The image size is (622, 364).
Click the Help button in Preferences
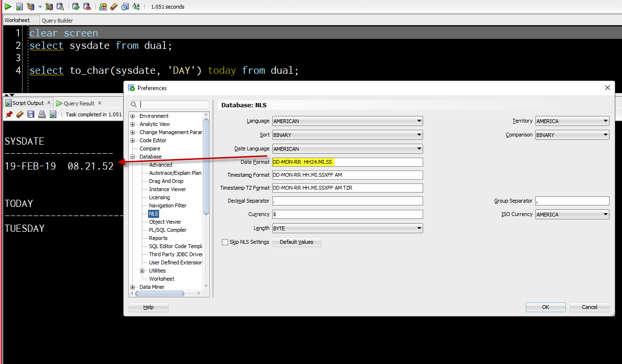pos(149,307)
